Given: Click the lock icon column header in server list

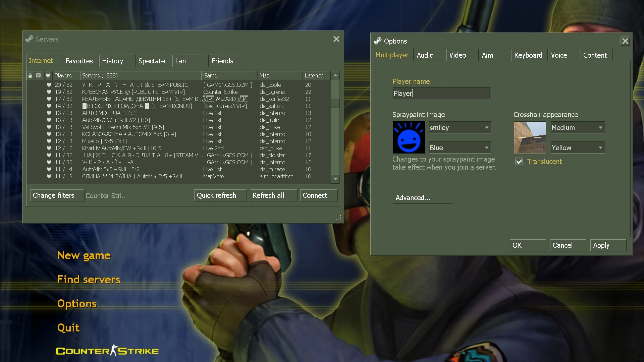Looking at the screenshot, I should click(x=30, y=75).
